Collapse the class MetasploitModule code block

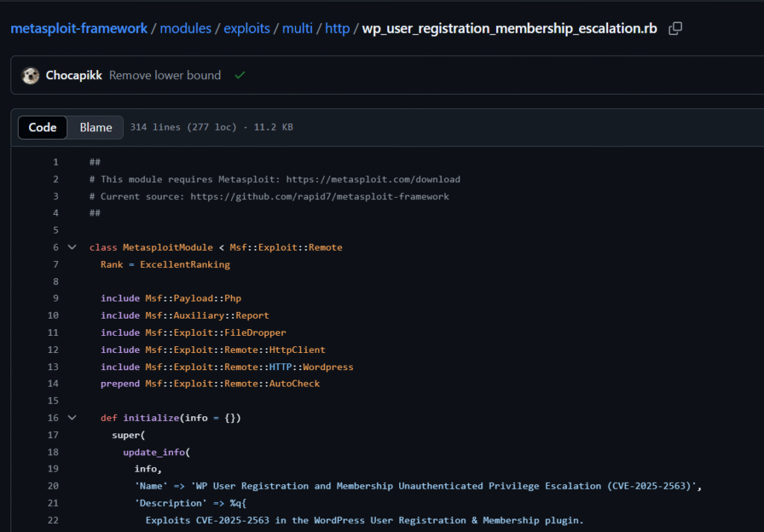(72, 248)
